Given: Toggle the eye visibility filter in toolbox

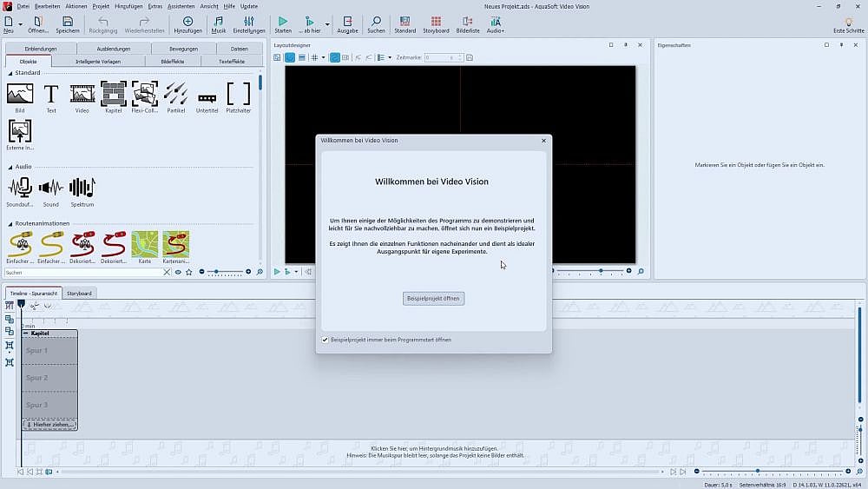Looking at the screenshot, I should 178,272.
